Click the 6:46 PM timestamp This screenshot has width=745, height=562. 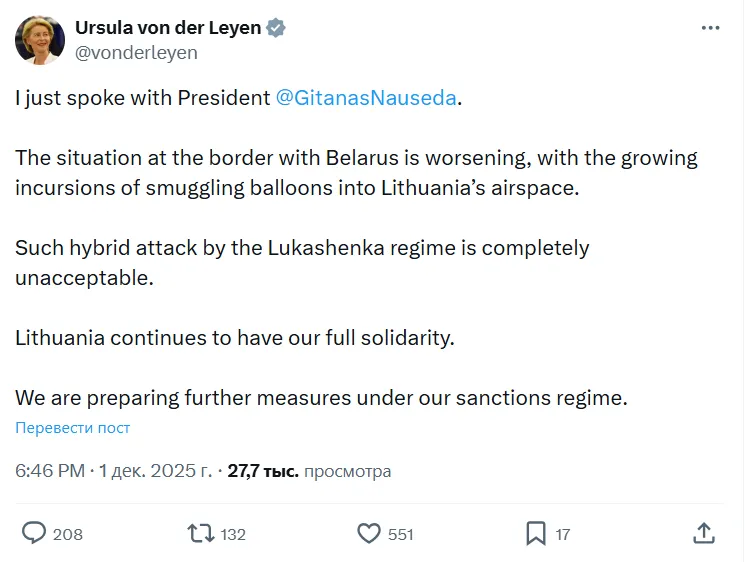[50, 471]
